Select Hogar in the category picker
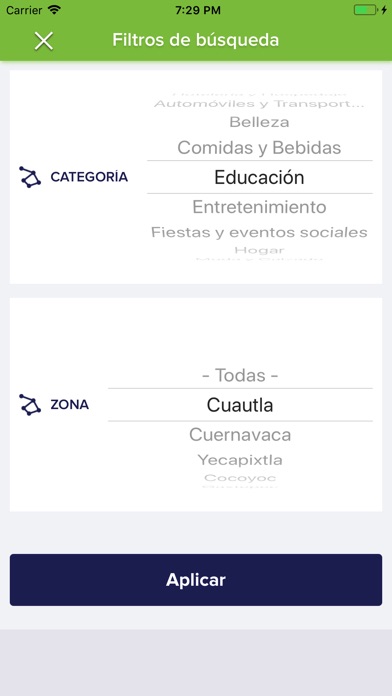The image size is (392, 696). point(259,250)
